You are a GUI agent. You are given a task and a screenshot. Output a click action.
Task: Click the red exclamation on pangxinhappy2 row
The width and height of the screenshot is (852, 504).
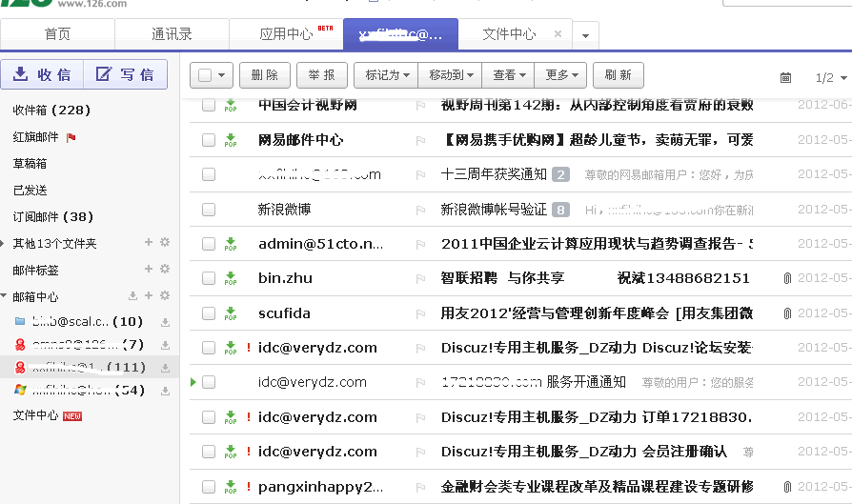click(249, 486)
